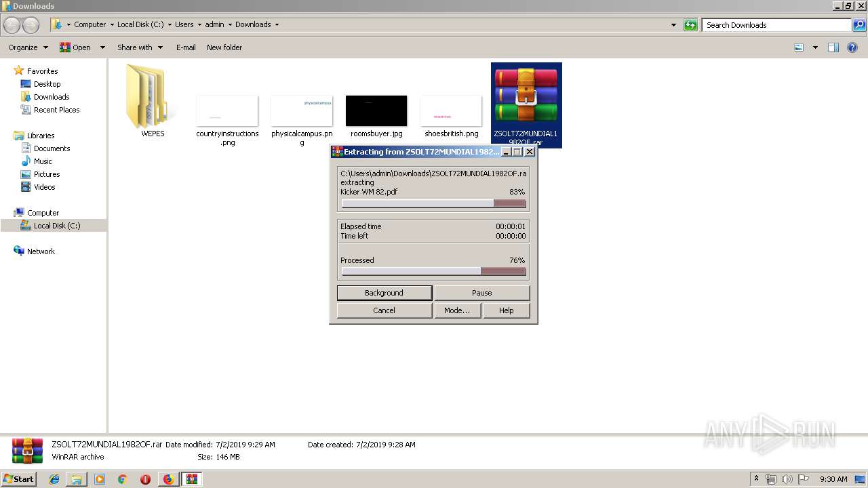Open the Share with menu
The height and width of the screenshot is (488, 868).
pyautogui.click(x=140, y=47)
